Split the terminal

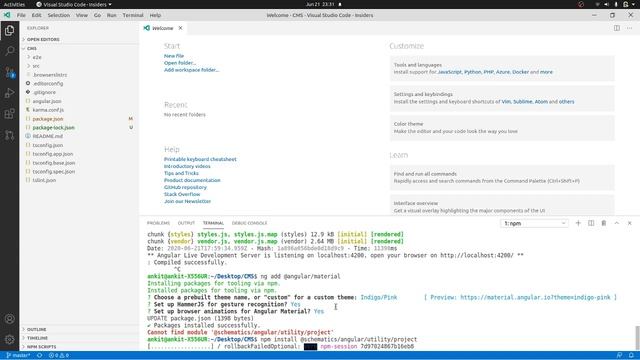click(591, 223)
